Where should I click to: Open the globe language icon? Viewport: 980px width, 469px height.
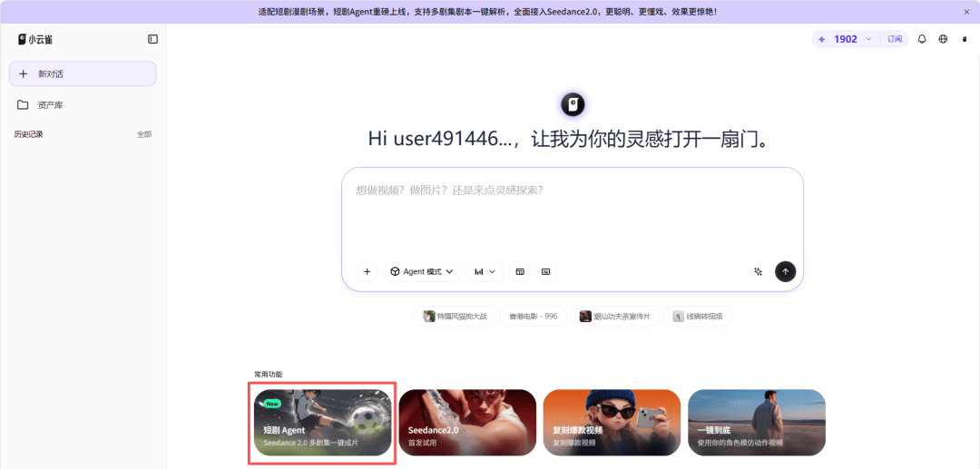pyautogui.click(x=943, y=39)
